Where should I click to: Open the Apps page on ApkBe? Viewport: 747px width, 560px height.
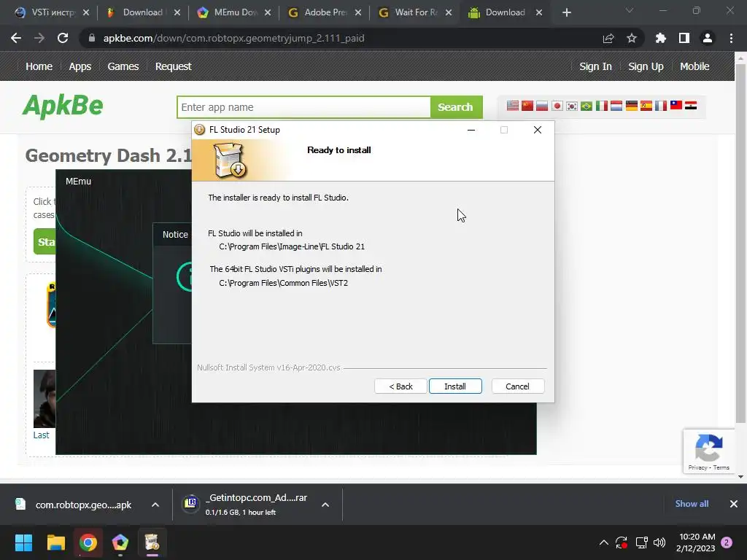80,66
